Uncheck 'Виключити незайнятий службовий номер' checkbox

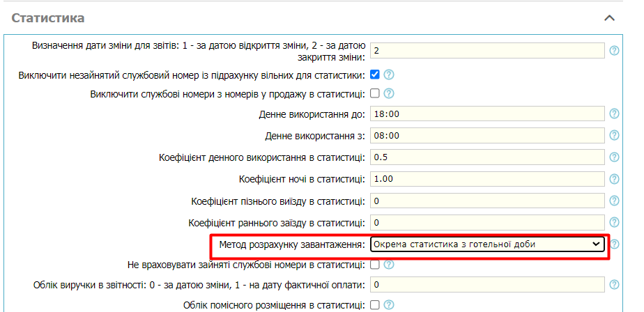[375, 75]
